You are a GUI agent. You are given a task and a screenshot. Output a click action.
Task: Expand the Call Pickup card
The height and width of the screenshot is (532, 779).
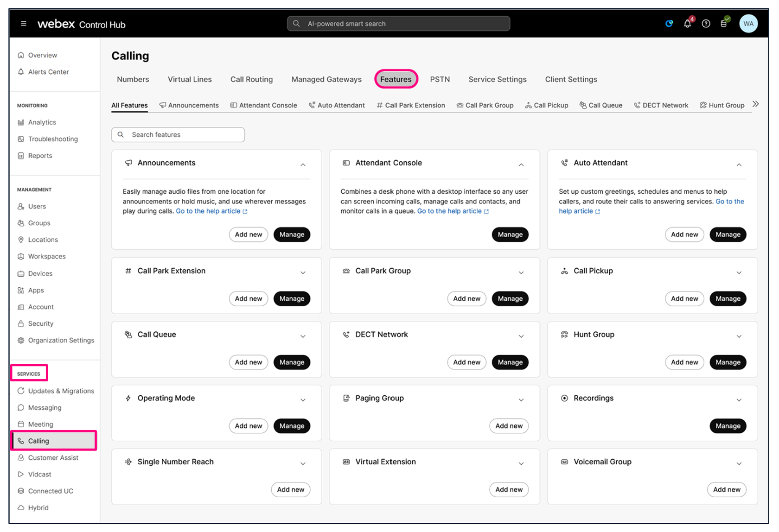739,272
